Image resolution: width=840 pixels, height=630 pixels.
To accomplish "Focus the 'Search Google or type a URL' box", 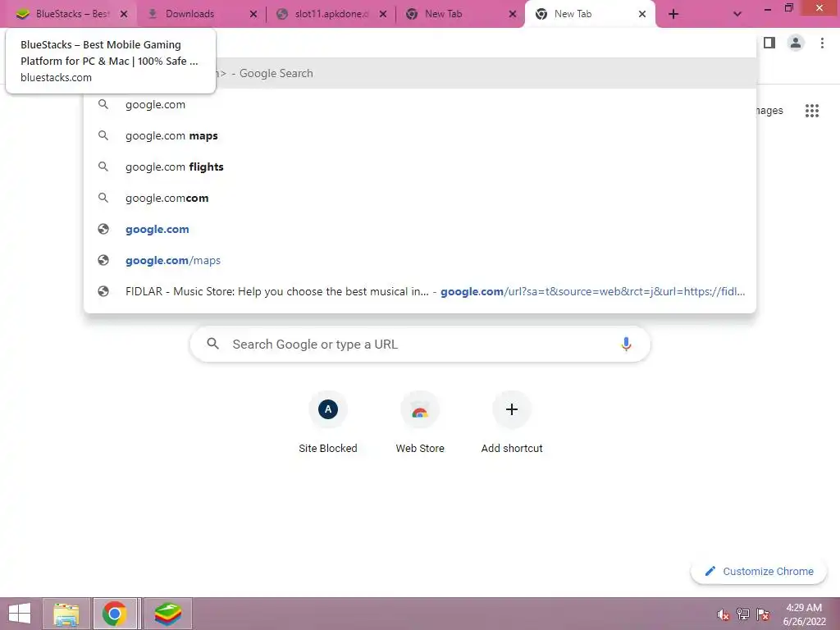I will tap(420, 344).
